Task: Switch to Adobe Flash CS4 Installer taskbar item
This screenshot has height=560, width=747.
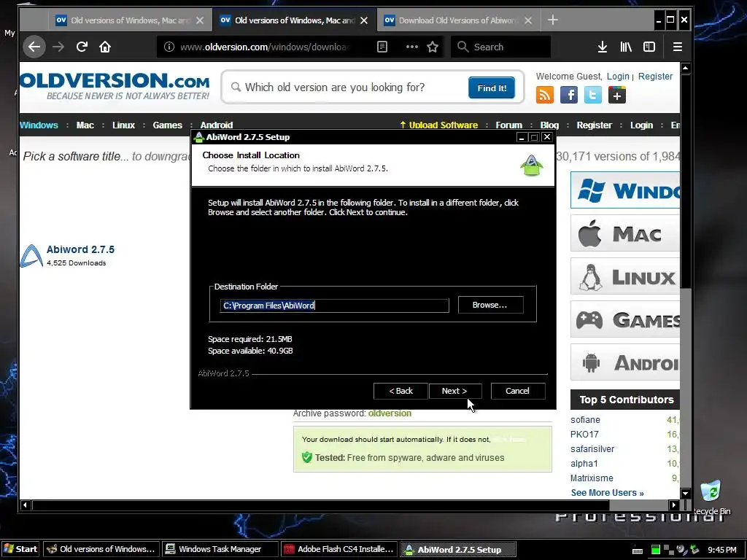Action: pyautogui.click(x=338, y=549)
